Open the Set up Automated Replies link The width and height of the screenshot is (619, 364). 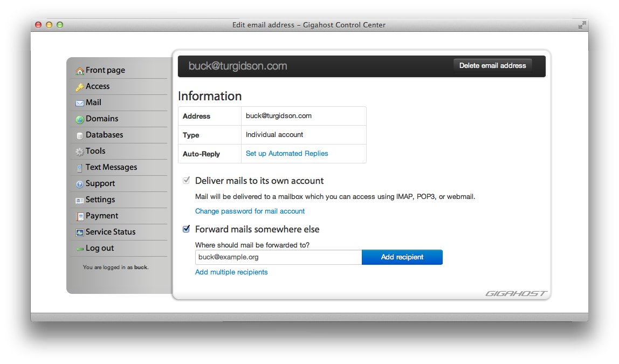[287, 154]
